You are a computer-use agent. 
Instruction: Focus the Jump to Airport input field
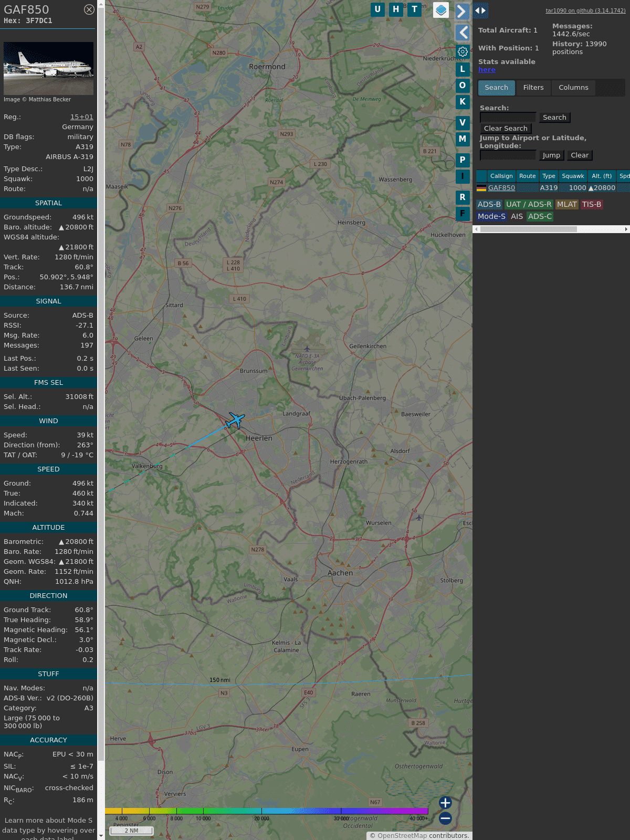pyautogui.click(x=508, y=155)
